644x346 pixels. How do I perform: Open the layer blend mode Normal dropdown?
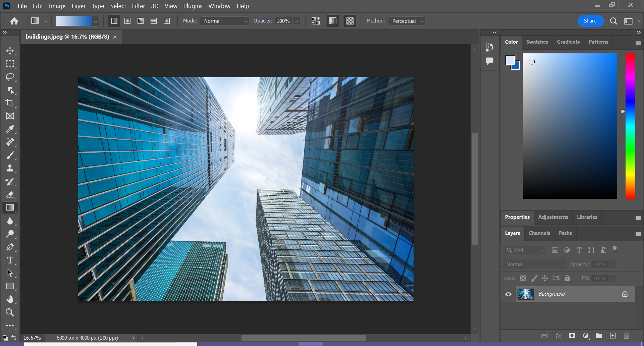click(x=534, y=264)
